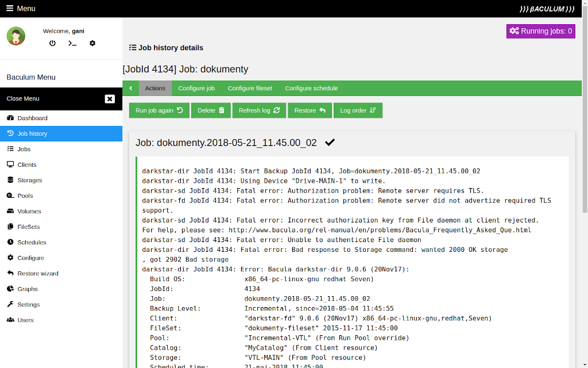
Task: Click the job status checkmark icon
Action: click(330, 143)
